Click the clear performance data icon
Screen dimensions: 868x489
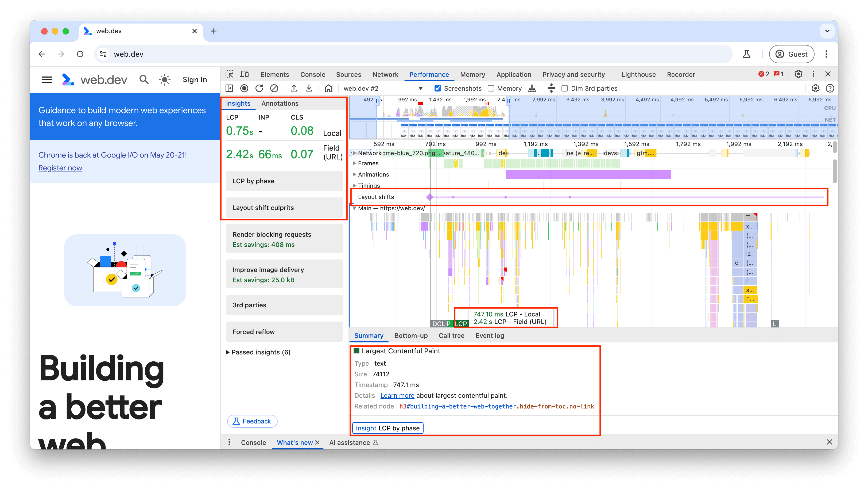coord(274,88)
